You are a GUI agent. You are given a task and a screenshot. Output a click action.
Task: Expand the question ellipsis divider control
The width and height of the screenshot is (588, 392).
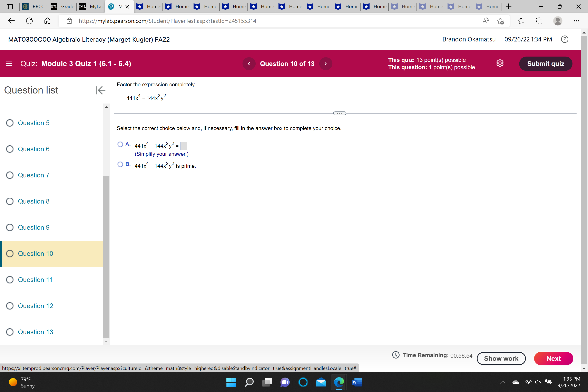340,113
